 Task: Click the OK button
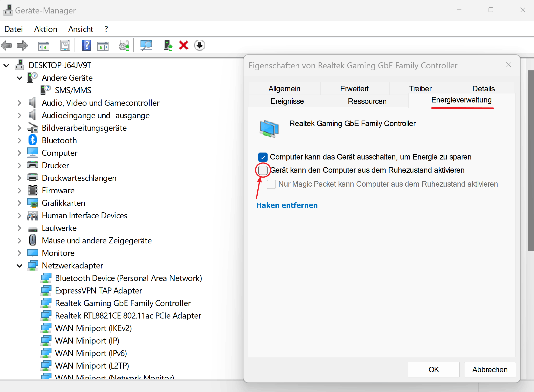tap(433, 369)
